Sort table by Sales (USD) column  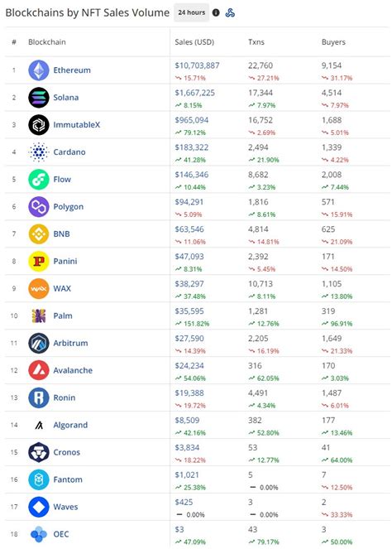(x=194, y=42)
